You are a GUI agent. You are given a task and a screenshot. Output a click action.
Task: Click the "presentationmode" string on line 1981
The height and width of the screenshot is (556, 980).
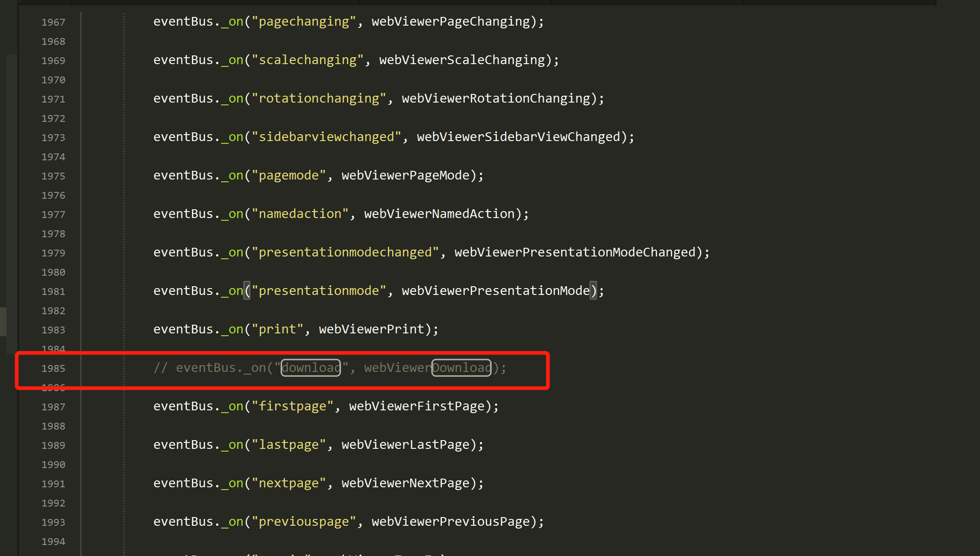[x=319, y=291]
